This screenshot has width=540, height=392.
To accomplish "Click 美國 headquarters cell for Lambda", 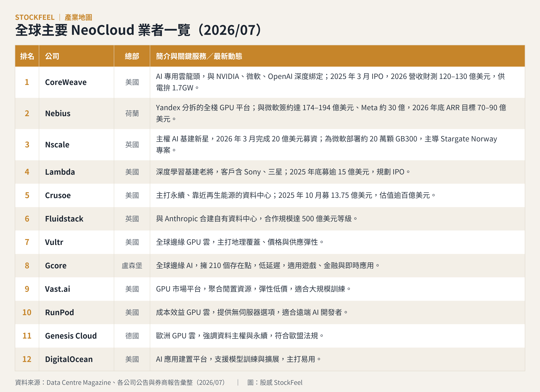I will [132, 172].
